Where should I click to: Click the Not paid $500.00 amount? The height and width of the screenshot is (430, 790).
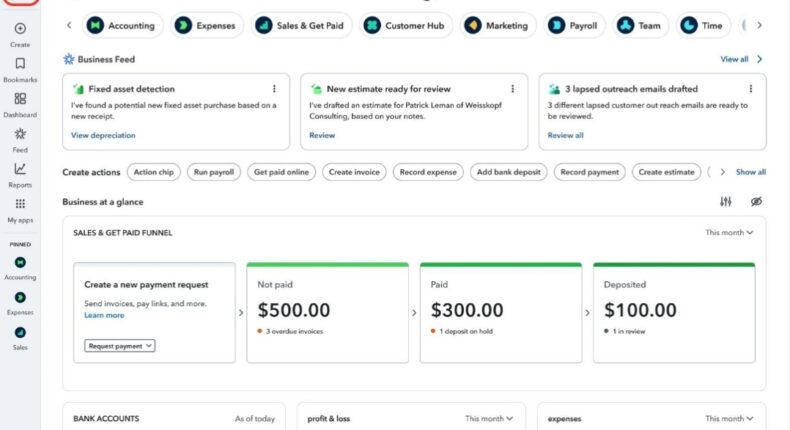pyautogui.click(x=294, y=310)
